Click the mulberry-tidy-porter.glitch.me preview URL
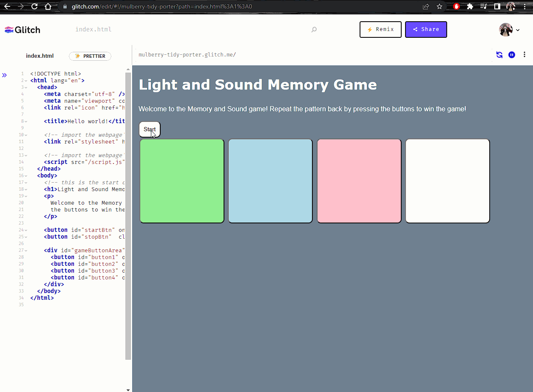The width and height of the screenshot is (533, 392). point(187,54)
